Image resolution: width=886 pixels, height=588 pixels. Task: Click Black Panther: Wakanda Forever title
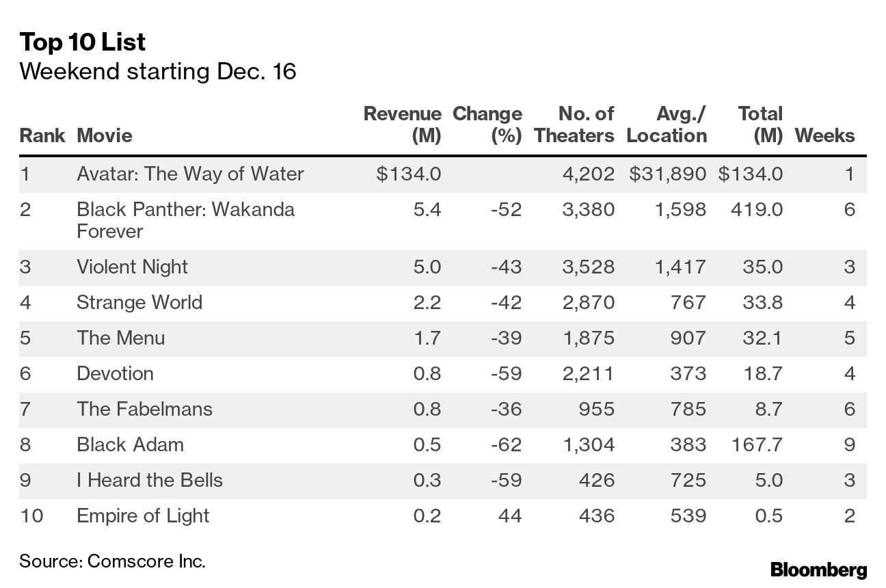coord(185,220)
